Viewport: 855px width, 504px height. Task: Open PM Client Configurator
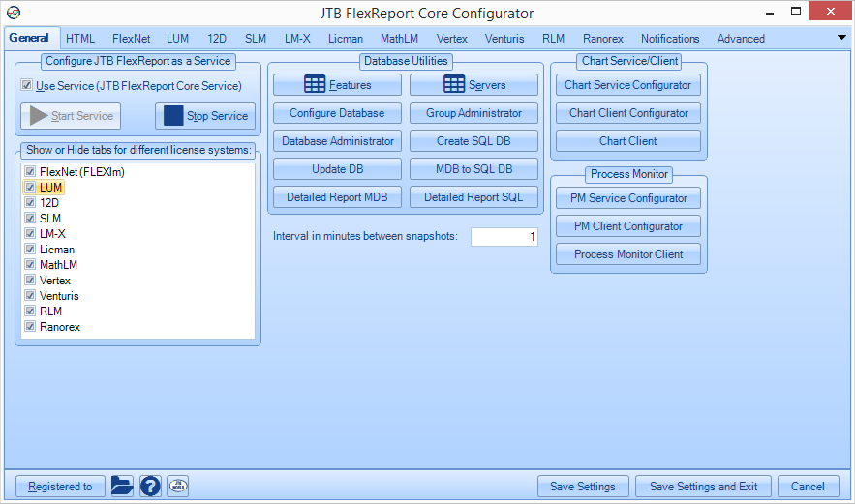coord(628,226)
